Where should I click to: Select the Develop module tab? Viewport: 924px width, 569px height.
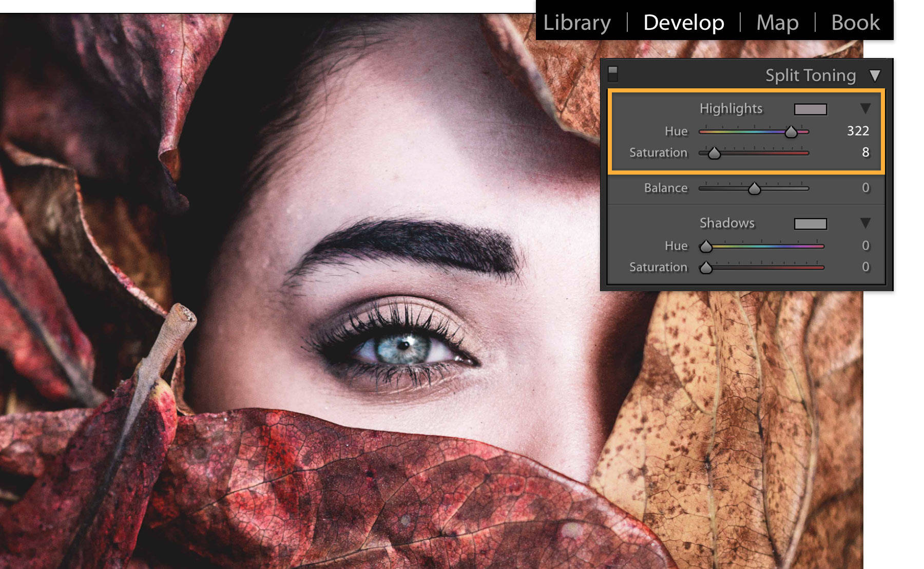pyautogui.click(x=683, y=23)
